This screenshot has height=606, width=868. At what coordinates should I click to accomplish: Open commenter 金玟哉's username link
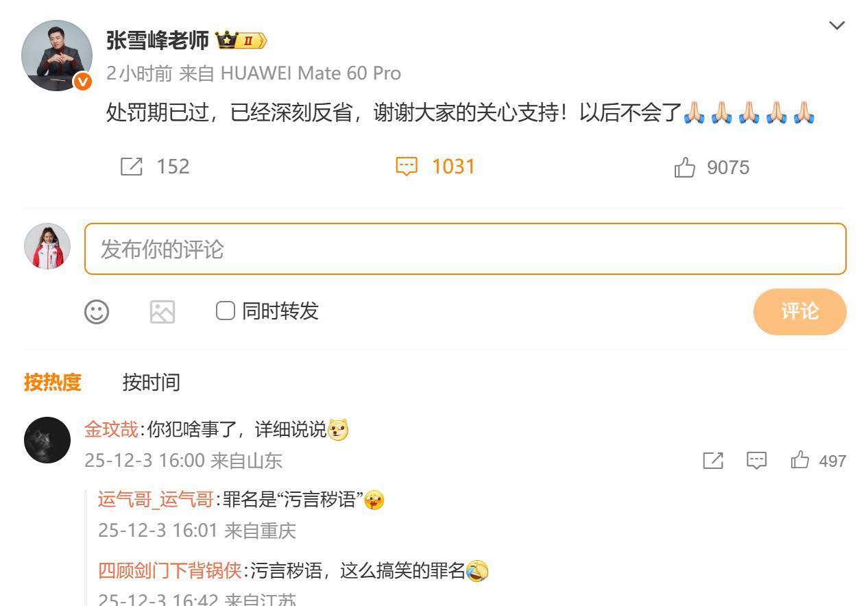point(111,430)
